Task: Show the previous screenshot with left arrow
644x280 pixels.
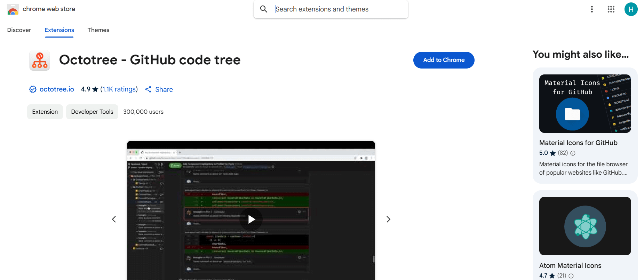Action: click(x=114, y=219)
